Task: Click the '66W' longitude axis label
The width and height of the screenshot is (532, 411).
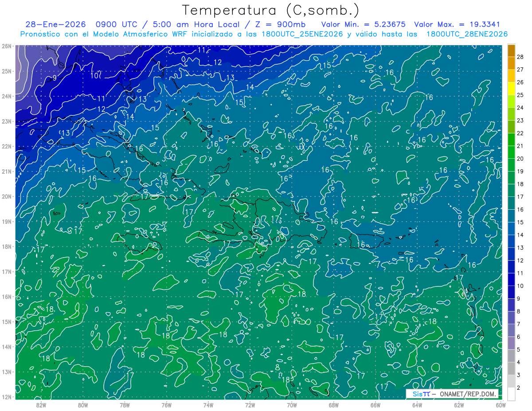Action: click(x=376, y=405)
